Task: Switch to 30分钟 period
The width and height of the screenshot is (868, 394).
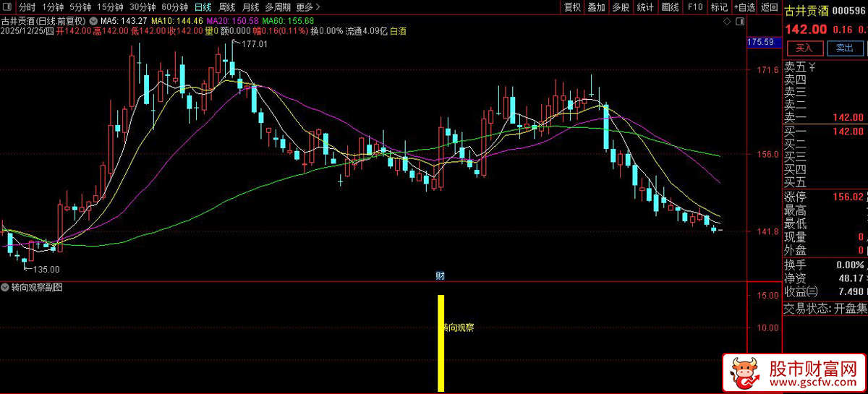Action: tap(142, 7)
